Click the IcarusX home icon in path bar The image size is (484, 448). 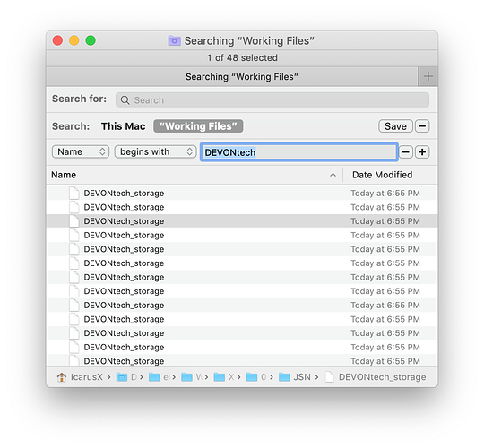point(62,376)
